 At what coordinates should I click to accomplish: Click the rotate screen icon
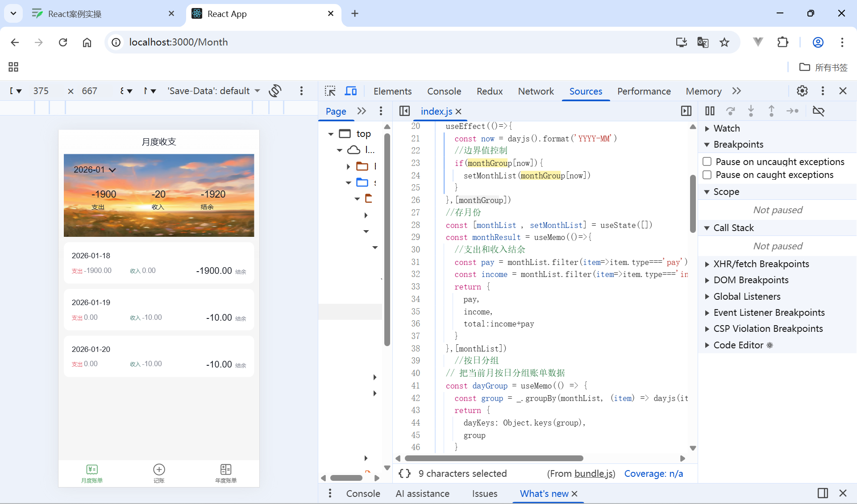pos(275,91)
